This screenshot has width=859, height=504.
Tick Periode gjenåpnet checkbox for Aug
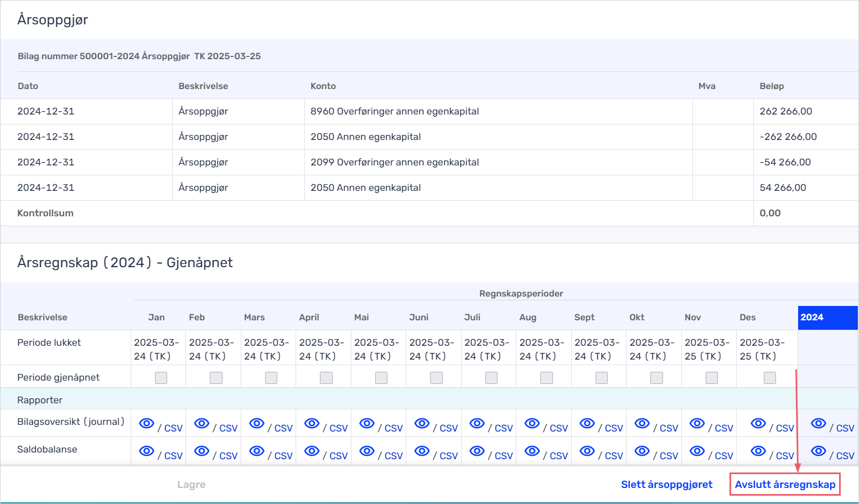pyautogui.click(x=546, y=378)
